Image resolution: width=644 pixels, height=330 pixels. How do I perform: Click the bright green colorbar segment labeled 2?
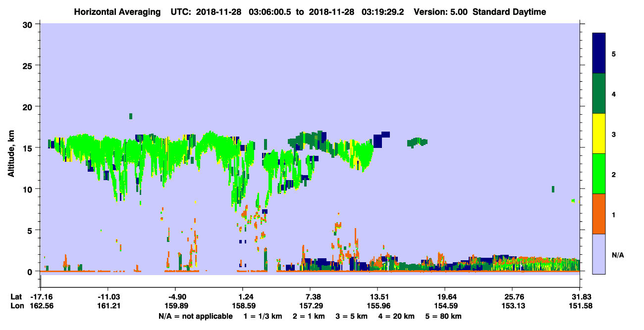(x=599, y=174)
